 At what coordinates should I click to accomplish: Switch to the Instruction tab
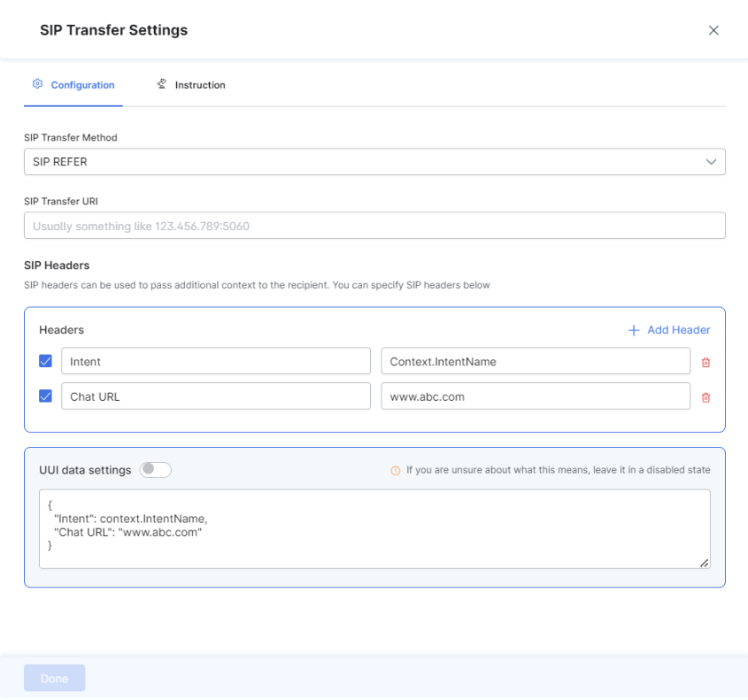[191, 85]
